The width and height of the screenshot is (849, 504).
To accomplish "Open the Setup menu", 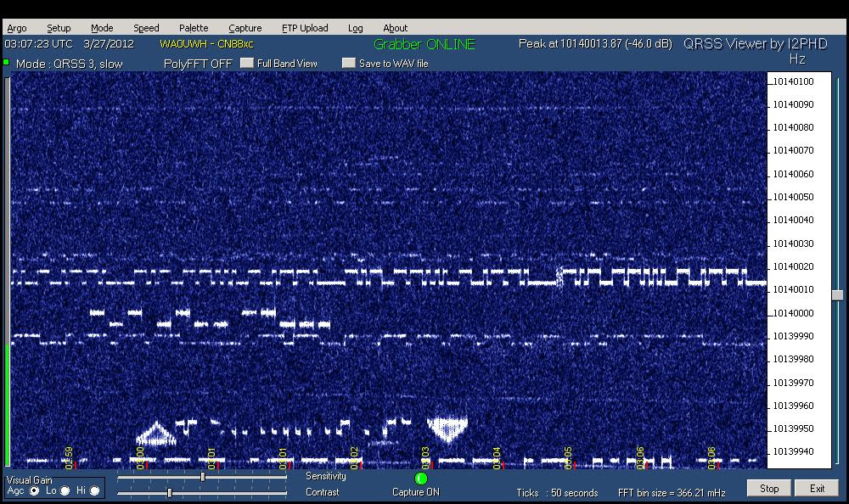I will (x=59, y=28).
